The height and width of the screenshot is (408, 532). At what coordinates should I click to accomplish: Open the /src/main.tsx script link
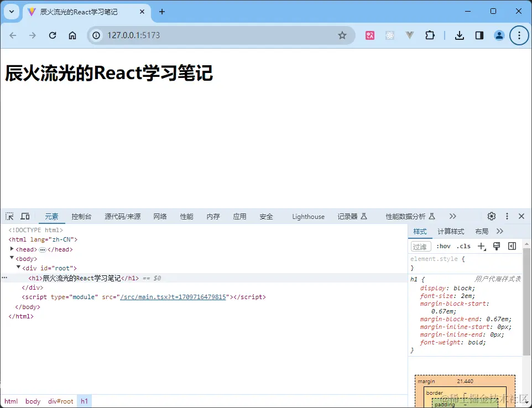(x=173, y=297)
